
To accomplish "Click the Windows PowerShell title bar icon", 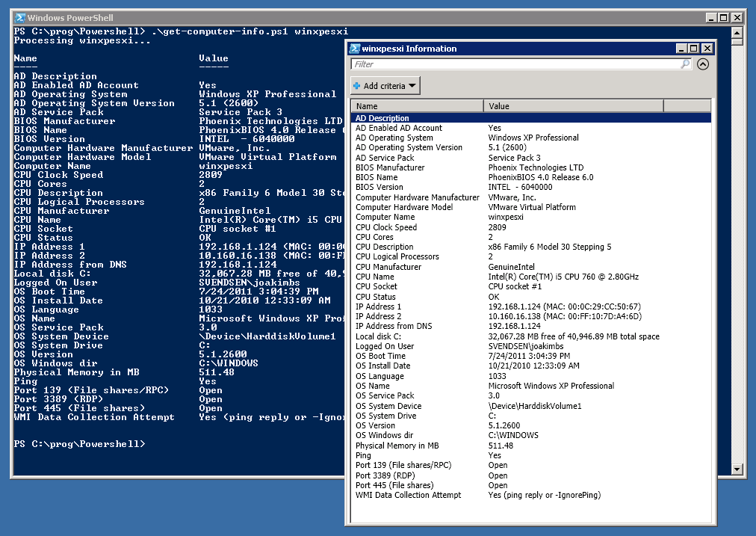I will [20, 17].
